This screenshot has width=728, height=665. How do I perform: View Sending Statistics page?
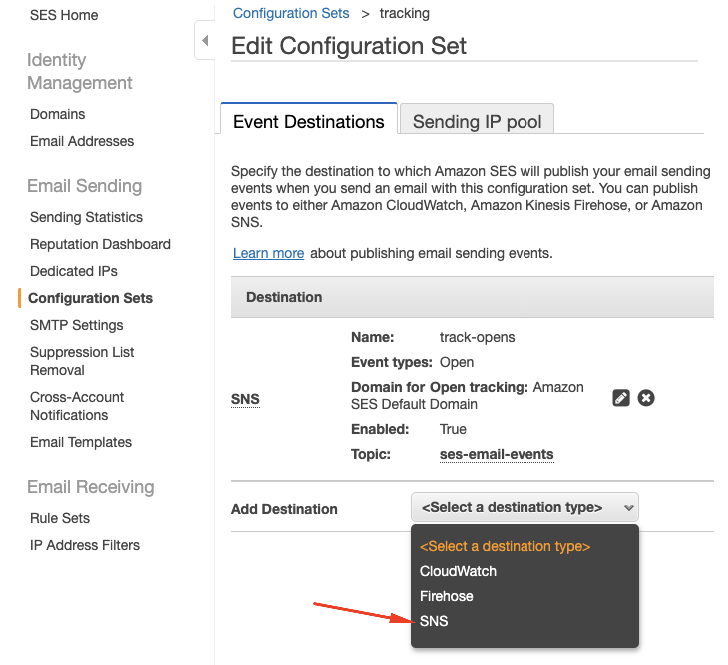[x=86, y=217]
